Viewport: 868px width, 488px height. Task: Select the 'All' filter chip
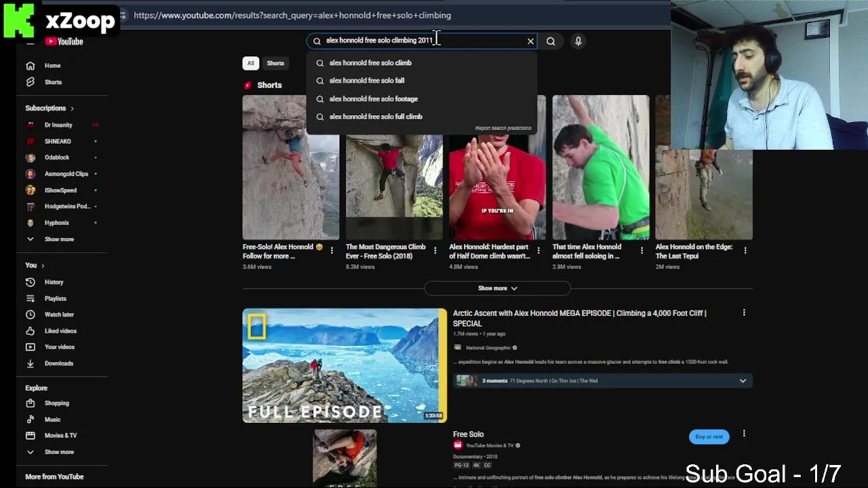click(x=251, y=63)
